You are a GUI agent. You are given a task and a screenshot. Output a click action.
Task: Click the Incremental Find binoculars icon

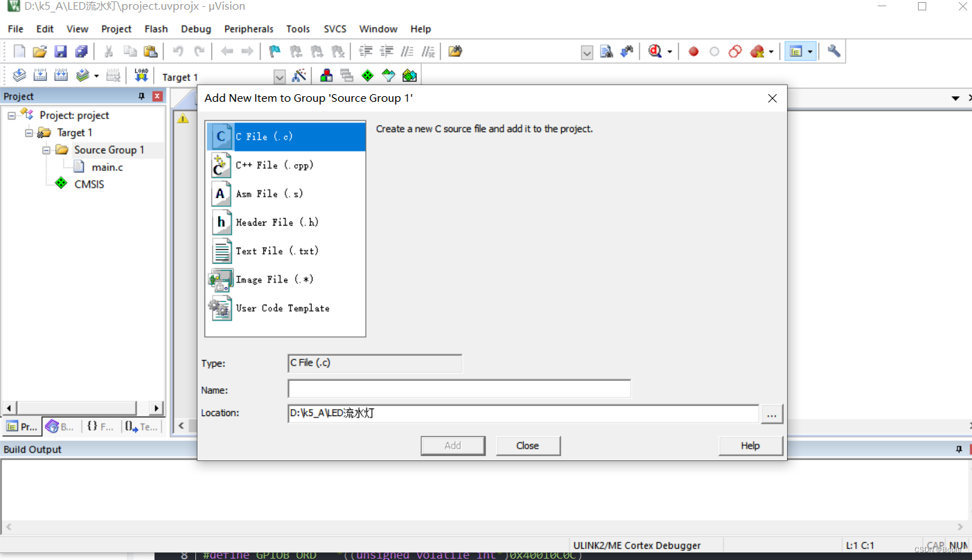627,51
